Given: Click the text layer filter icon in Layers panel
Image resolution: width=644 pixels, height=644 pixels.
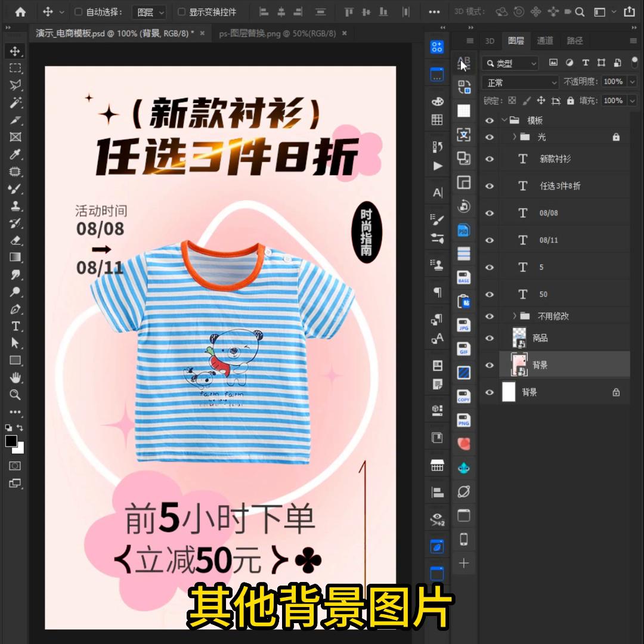Looking at the screenshot, I should pyautogui.click(x=586, y=63).
